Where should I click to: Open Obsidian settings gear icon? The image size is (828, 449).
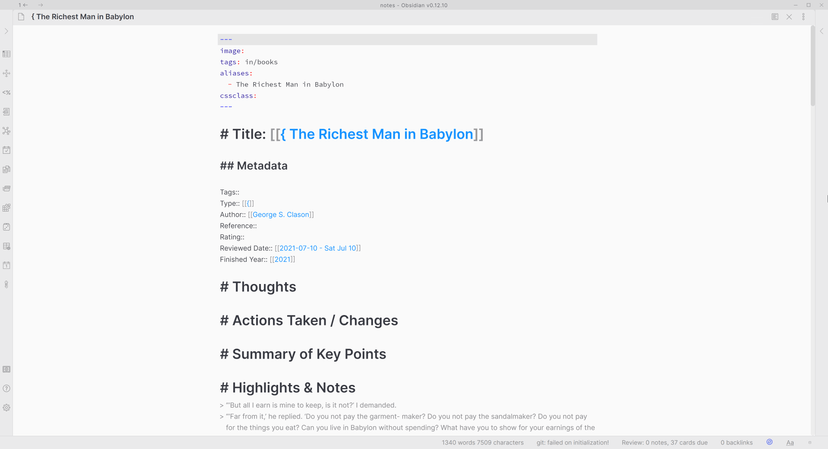pos(6,408)
